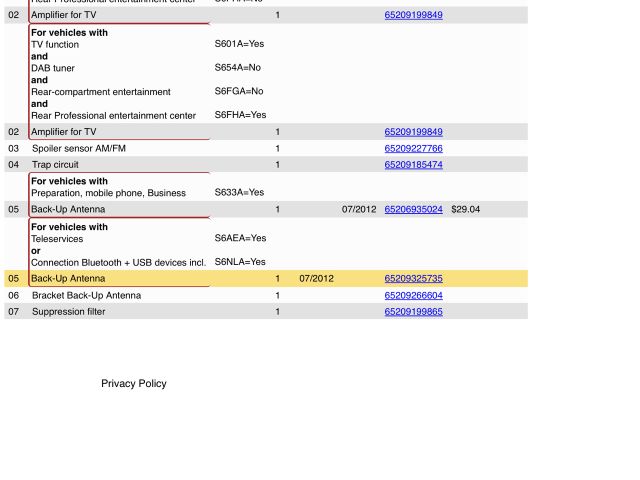Open part number link 65209227766
This screenshot has width=640, height=480.
[413, 148]
